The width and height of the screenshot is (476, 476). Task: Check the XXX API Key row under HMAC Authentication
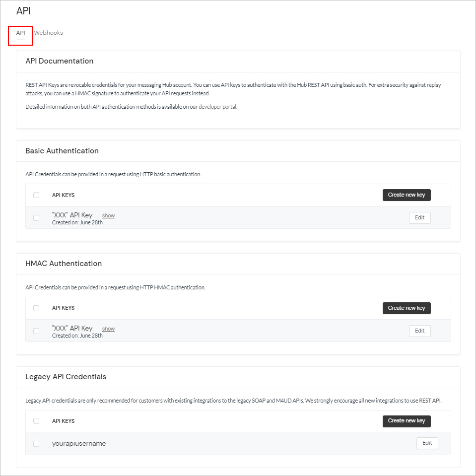click(36, 331)
